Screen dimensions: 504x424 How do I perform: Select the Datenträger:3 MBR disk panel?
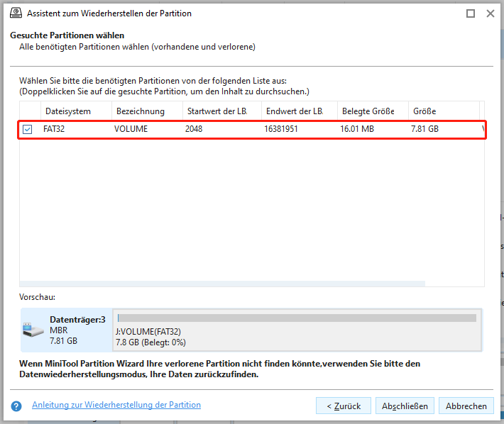[67, 330]
